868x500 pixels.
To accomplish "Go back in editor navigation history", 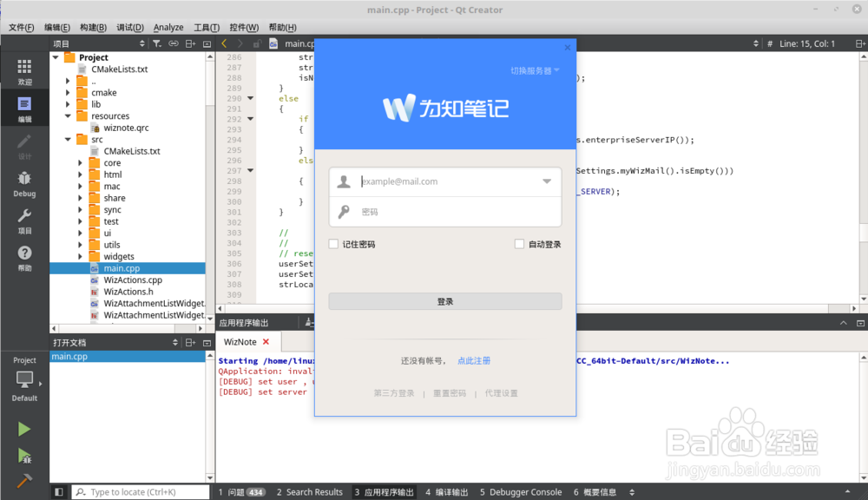I will point(224,43).
